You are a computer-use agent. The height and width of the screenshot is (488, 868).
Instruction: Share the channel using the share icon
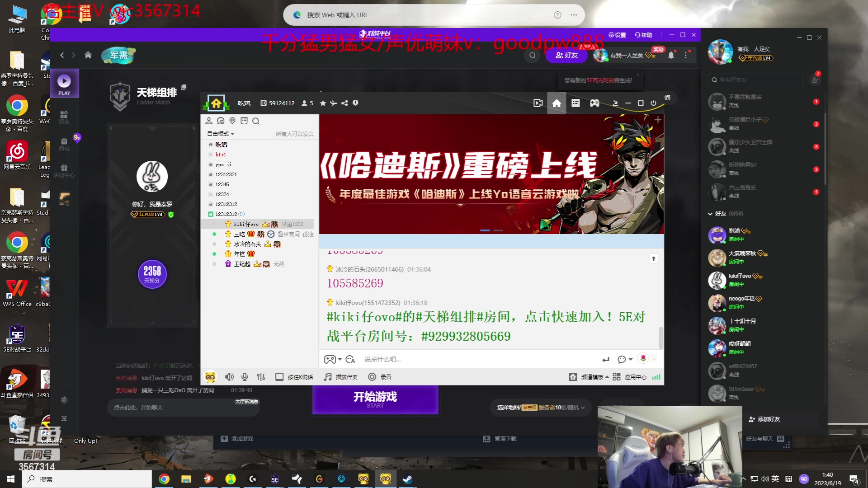pos(344,103)
